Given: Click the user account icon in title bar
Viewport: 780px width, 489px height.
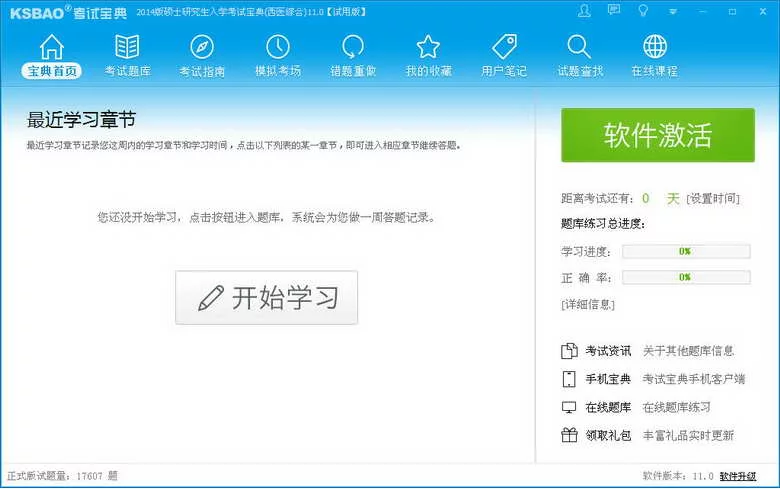Looking at the screenshot, I should click(x=585, y=11).
